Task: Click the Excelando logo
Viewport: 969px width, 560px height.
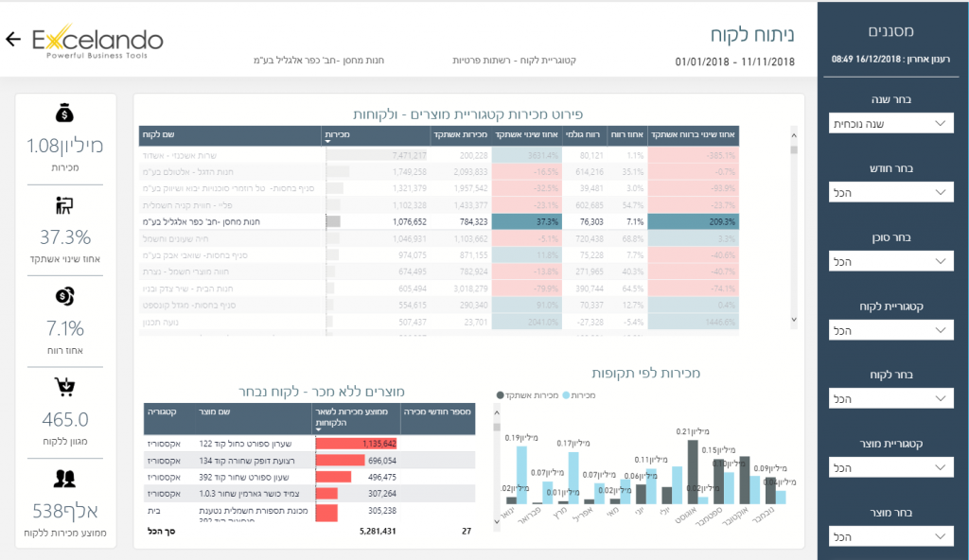Action: coord(97,42)
